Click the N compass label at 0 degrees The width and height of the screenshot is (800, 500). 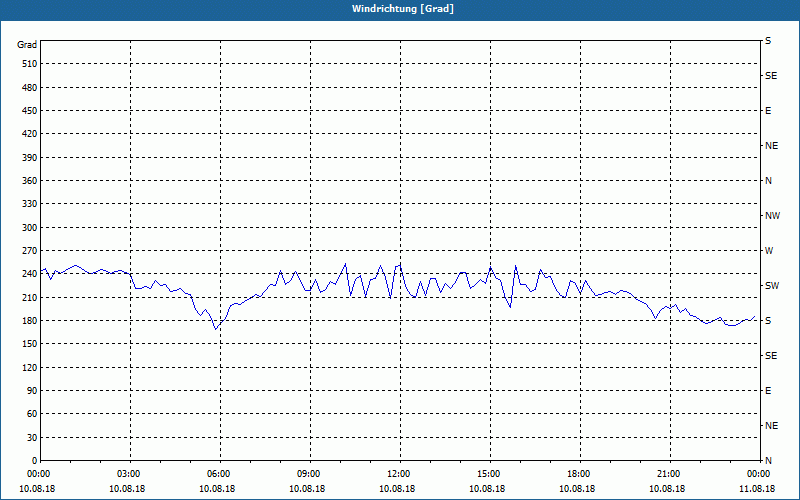click(x=768, y=461)
